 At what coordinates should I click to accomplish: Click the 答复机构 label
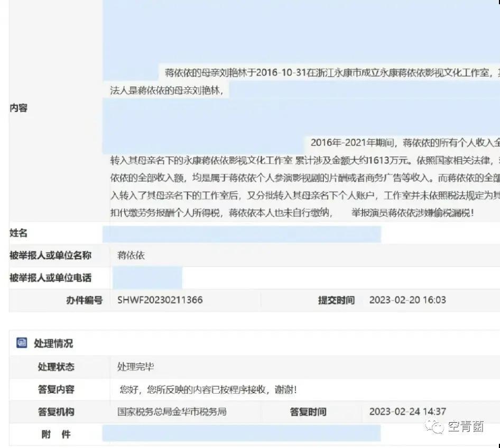point(56,412)
